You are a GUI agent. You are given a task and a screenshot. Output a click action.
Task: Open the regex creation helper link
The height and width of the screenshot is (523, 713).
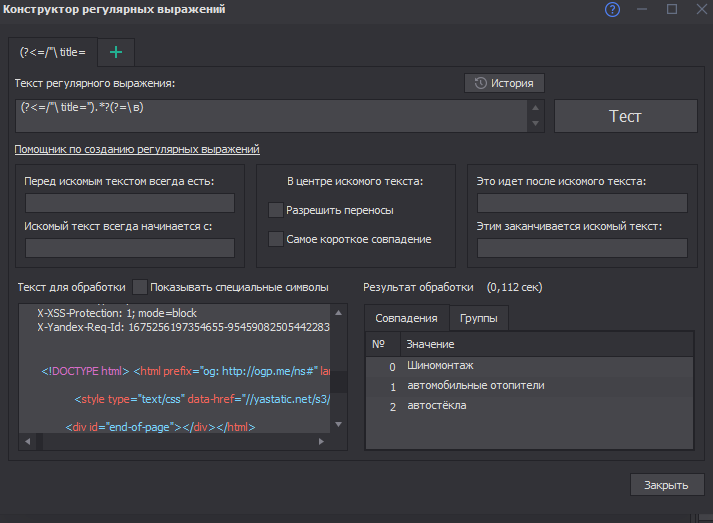pos(137,149)
